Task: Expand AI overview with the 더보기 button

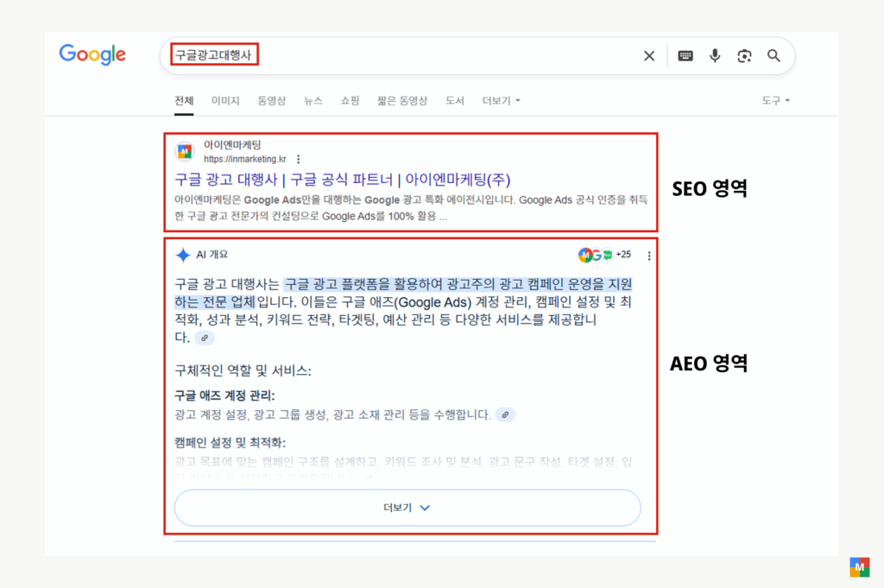Action: tap(407, 508)
